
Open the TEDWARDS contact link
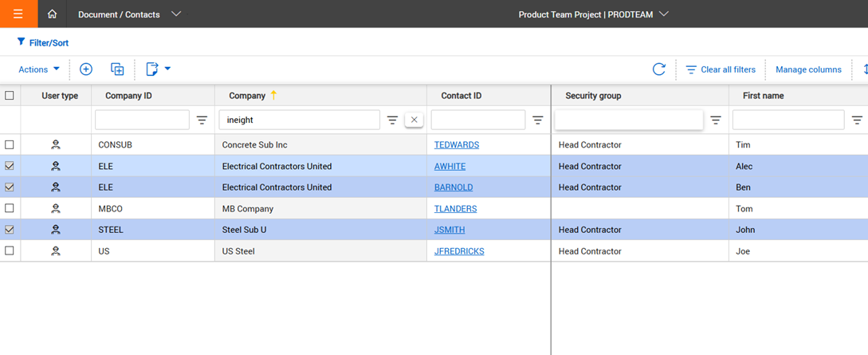(x=457, y=145)
